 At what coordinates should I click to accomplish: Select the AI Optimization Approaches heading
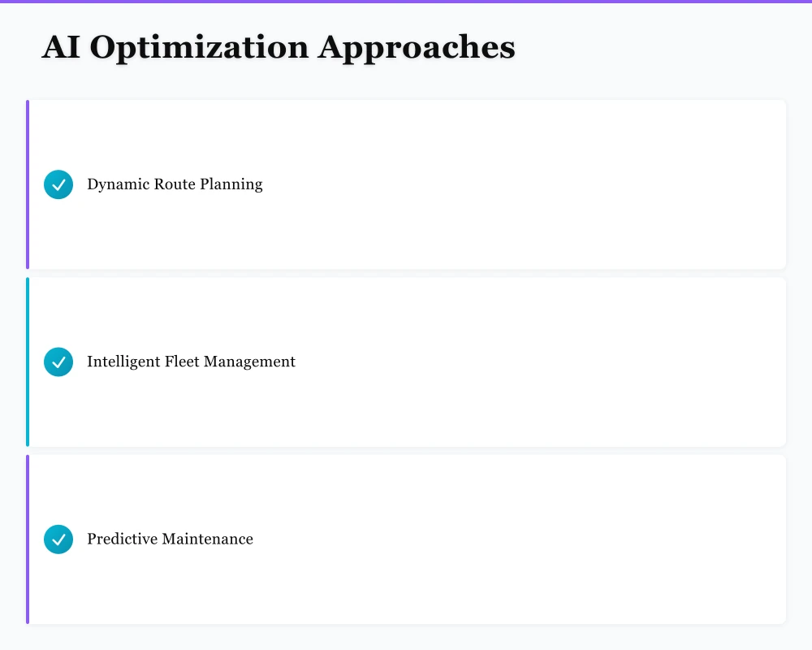click(279, 47)
